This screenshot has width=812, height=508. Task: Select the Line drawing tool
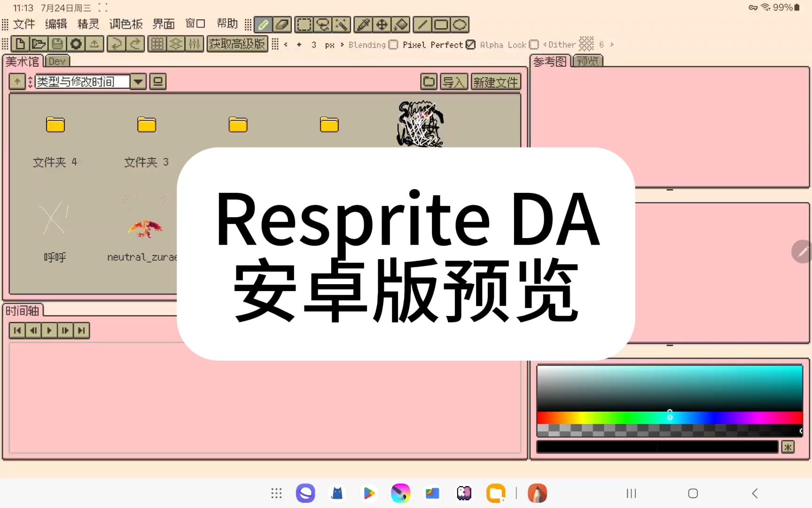(x=422, y=24)
